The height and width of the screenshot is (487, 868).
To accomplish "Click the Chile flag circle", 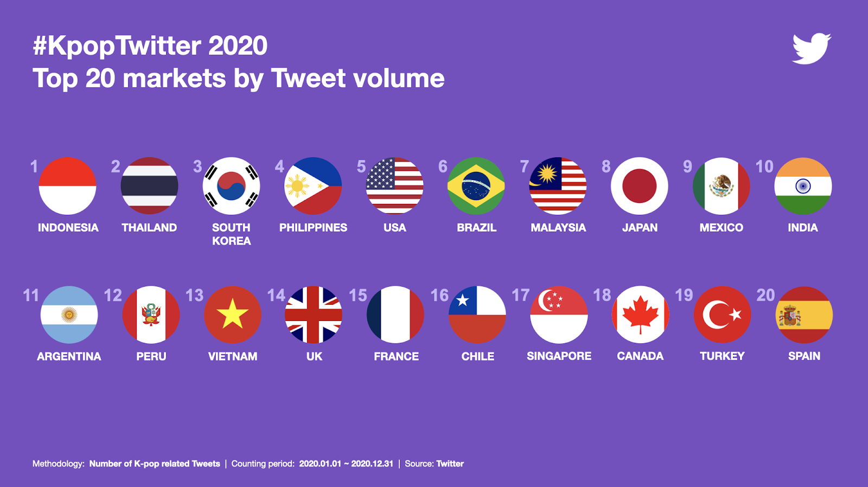I will point(477,315).
